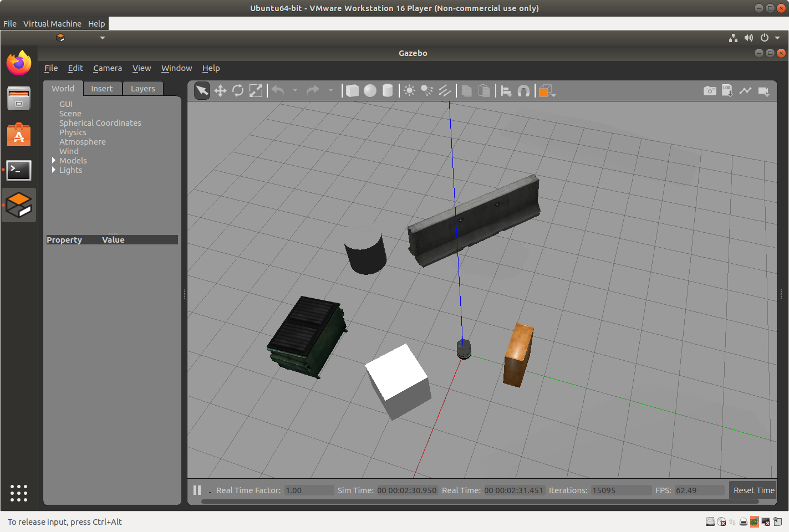Open the redo history dropdown arrow

tap(330, 90)
